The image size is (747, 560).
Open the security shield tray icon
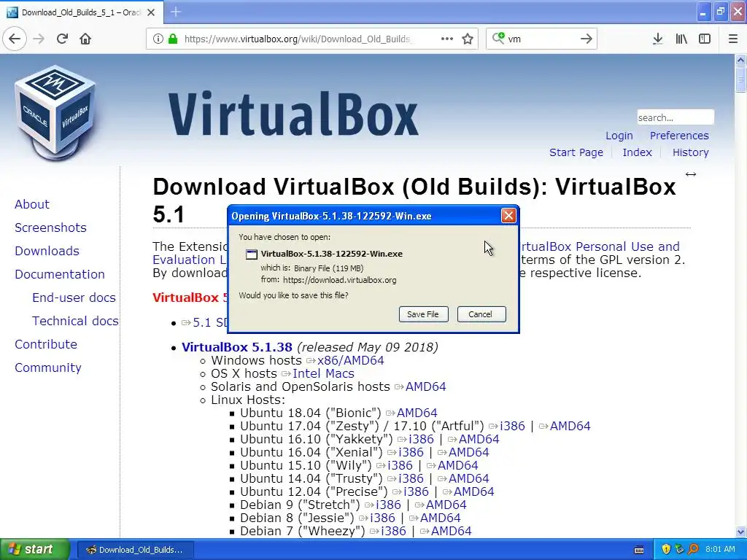pyautogui.click(x=666, y=549)
